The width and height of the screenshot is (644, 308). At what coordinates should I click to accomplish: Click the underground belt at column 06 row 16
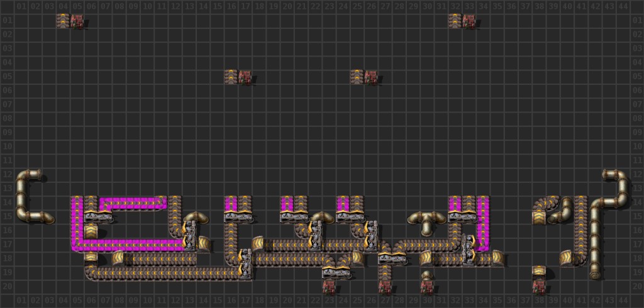pyautogui.click(x=91, y=231)
